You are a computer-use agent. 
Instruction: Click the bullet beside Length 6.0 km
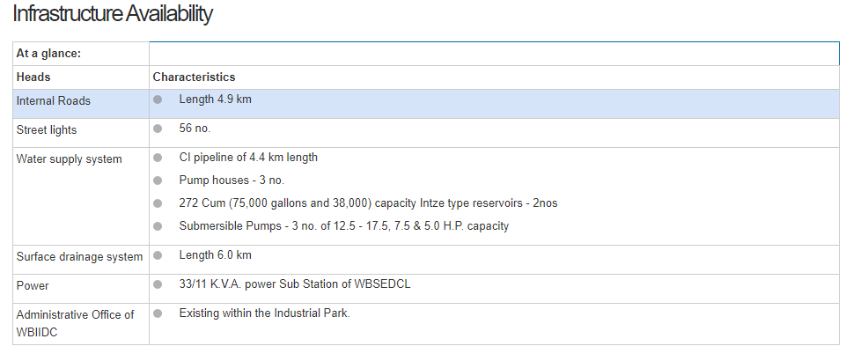(x=158, y=255)
